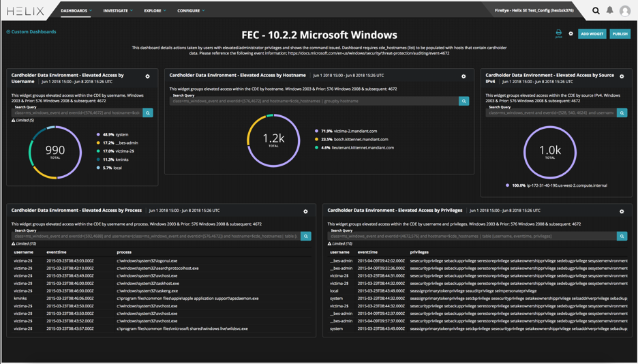This screenshot has width=638, height=364.
Task: Focus the Username widget search query field
Action: pos(77,112)
